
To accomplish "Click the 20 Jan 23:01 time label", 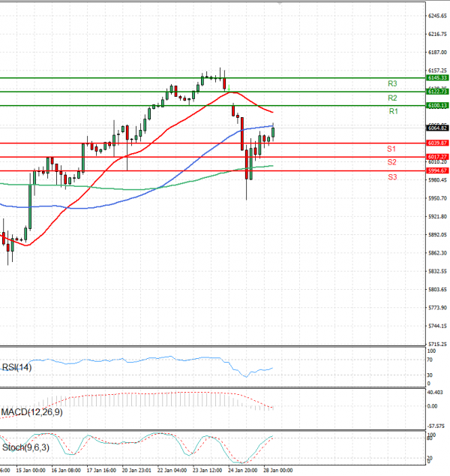I will (136, 470).
